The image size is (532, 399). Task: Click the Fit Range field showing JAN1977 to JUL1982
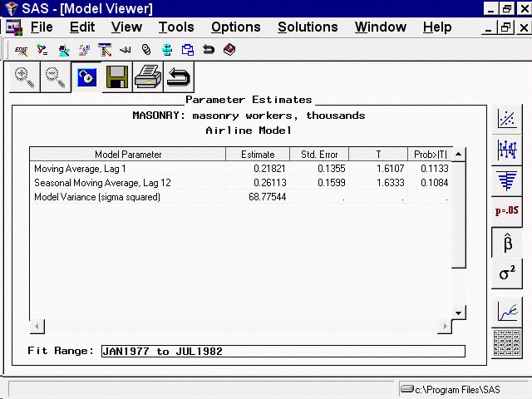283,351
